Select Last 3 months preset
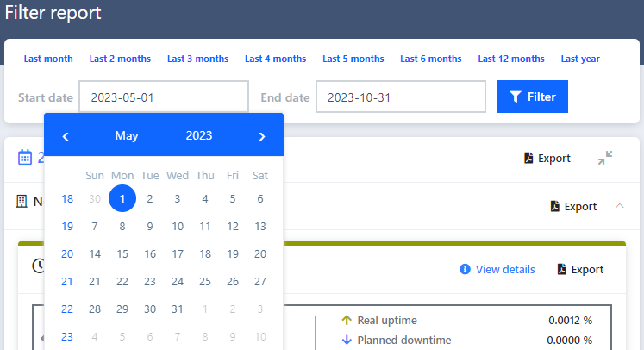The height and width of the screenshot is (350, 644). point(197,59)
